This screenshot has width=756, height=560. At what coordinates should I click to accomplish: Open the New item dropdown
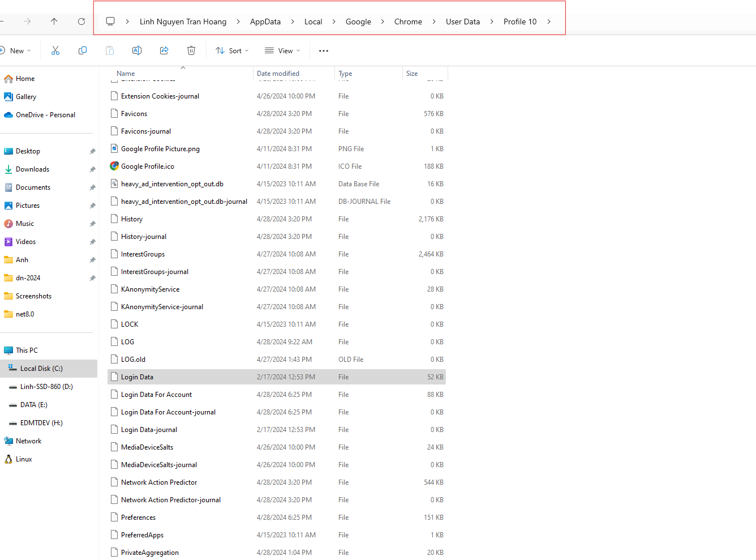(x=16, y=51)
